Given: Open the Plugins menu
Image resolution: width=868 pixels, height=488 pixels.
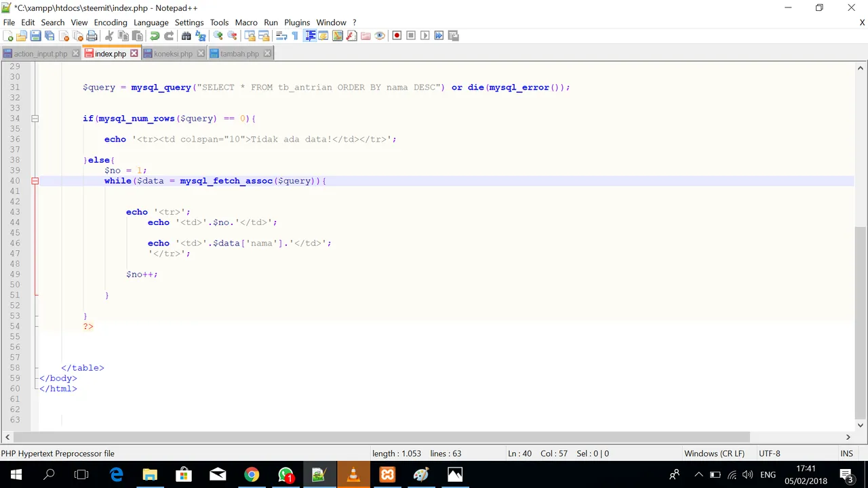Looking at the screenshot, I should click(x=297, y=22).
